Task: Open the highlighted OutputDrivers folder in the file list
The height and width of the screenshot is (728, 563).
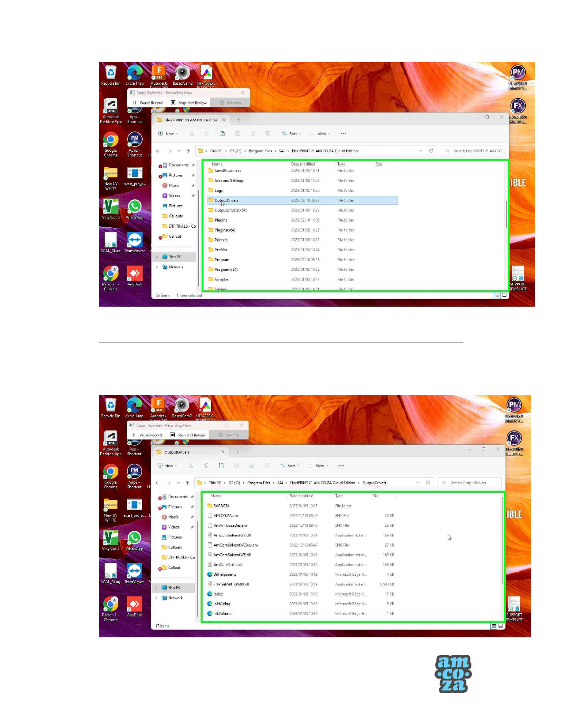Action: click(226, 200)
